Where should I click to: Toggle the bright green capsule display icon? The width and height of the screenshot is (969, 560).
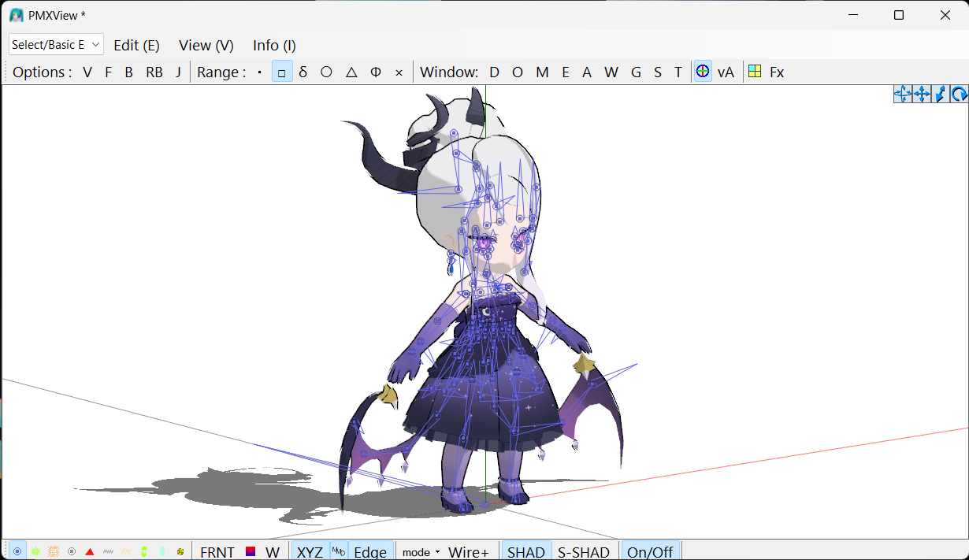144,551
